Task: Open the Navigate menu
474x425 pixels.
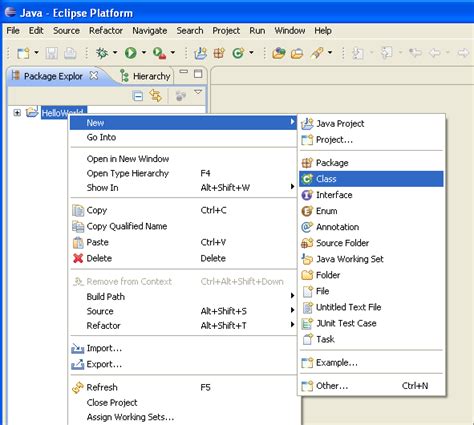Action: pyautogui.click(x=150, y=31)
